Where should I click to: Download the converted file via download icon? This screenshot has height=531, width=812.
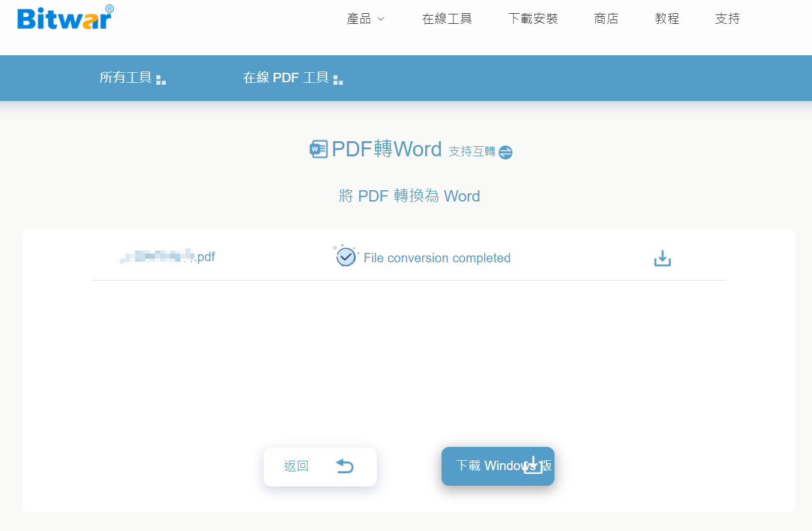[x=663, y=258]
